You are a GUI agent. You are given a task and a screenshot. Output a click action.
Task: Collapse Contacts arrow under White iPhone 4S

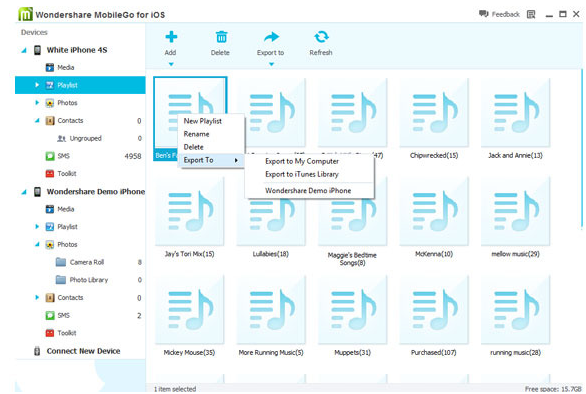(x=37, y=120)
